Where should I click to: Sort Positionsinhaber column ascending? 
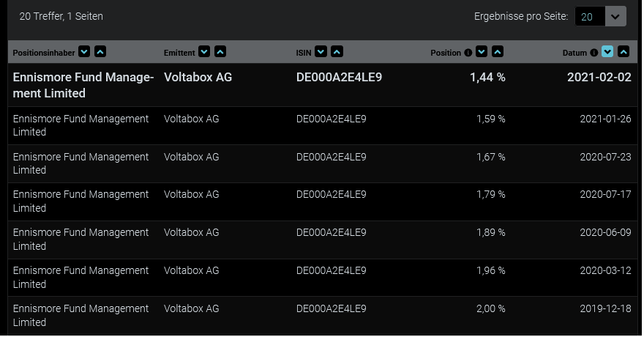point(100,52)
